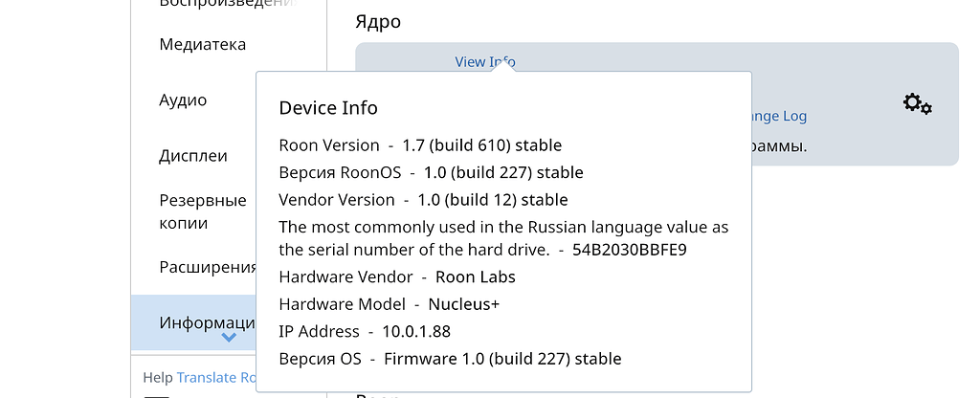The image size is (980, 398).
Task: Click the Версия OS Firmware row
Action: (x=450, y=359)
